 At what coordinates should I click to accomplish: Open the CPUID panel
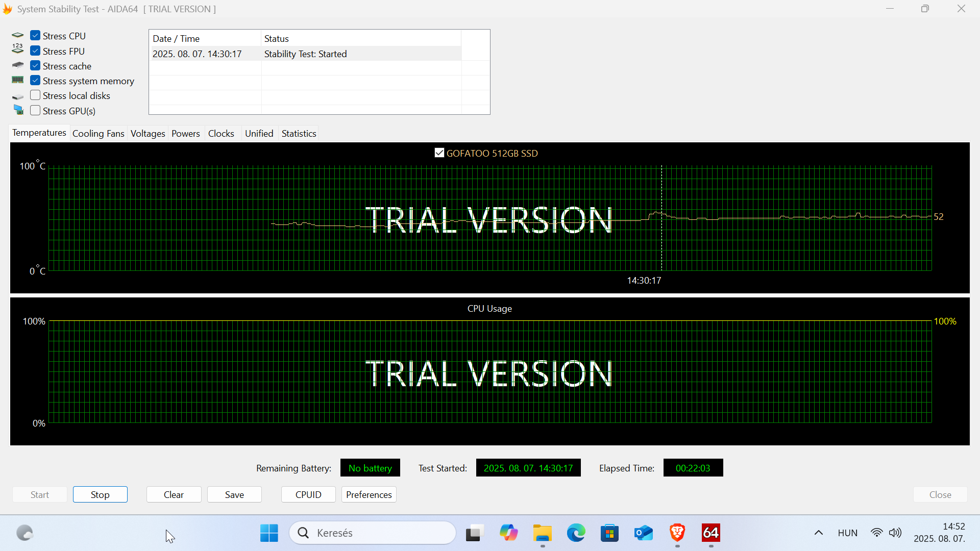coord(308,494)
